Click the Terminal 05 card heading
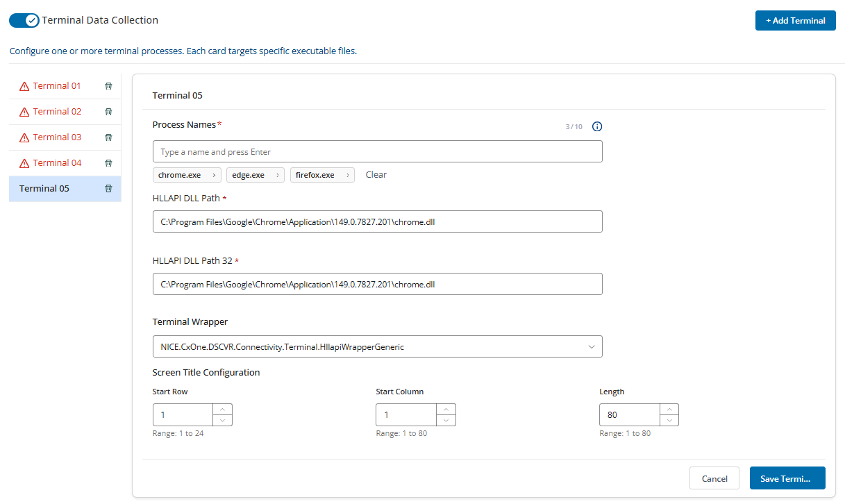The width and height of the screenshot is (845, 504). click(178, 96)
